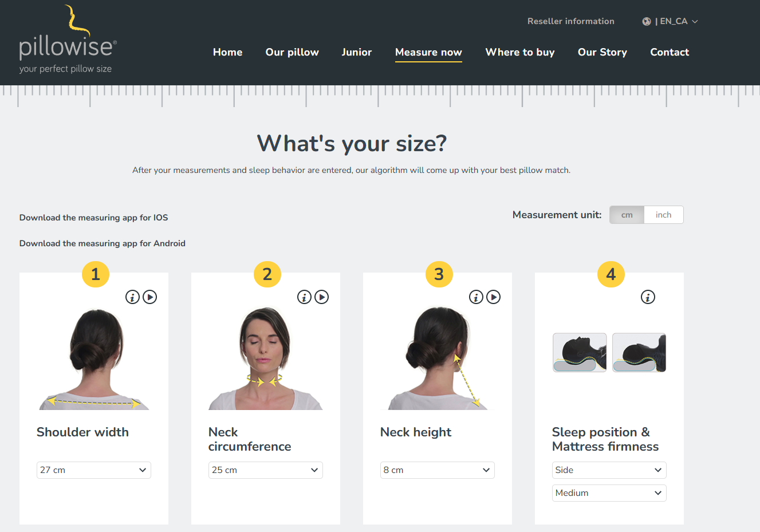760x532 pixels.
Task: Click the left sleep position pillow image
Action: tap(580, 353)
